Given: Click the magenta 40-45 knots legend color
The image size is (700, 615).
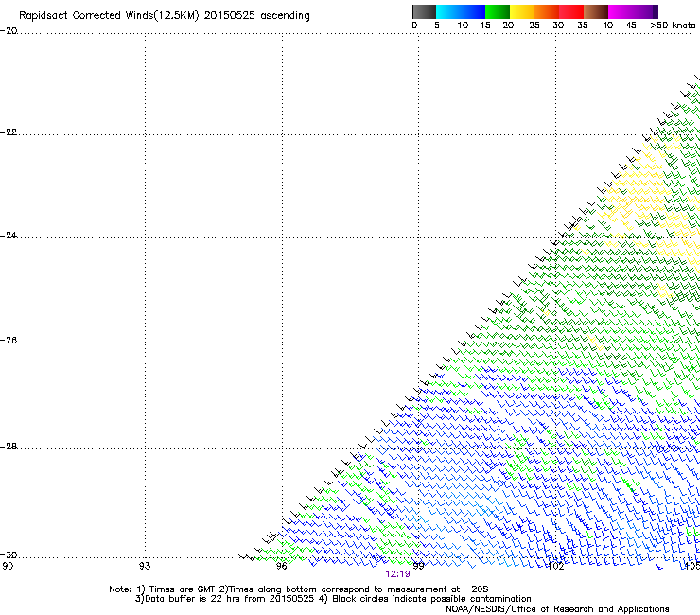Looking at the screenshot, I should [621, 11].
